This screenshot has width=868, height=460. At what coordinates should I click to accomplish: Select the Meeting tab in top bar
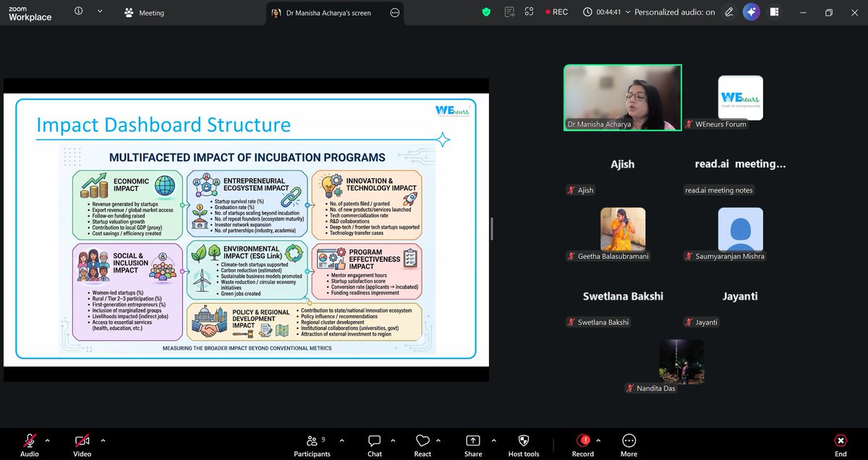pyautogui.click(x=144, y=12)
